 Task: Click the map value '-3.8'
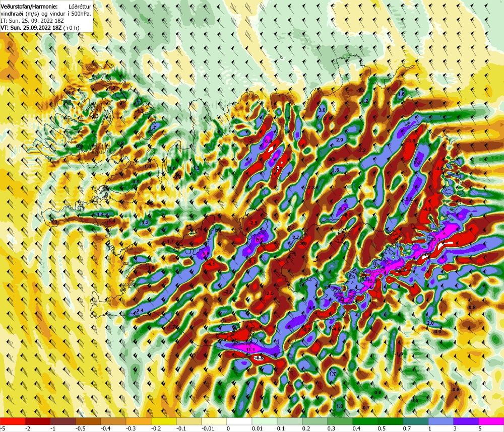click(x=411, y=140)
